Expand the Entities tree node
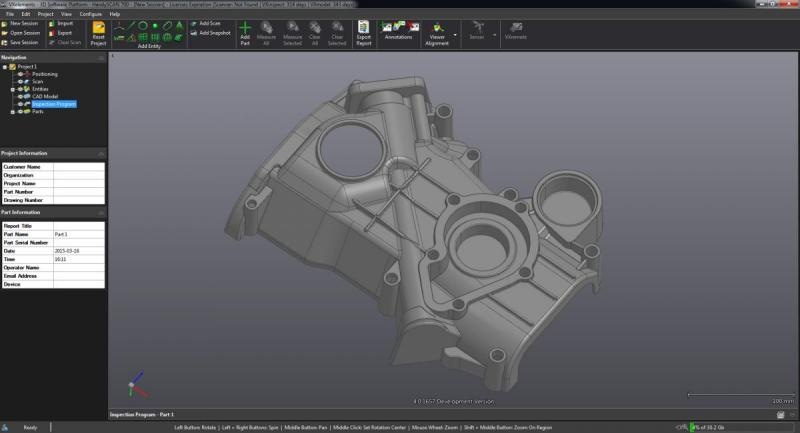The width and height of the screenshot is (800, 433). point(13,89)
